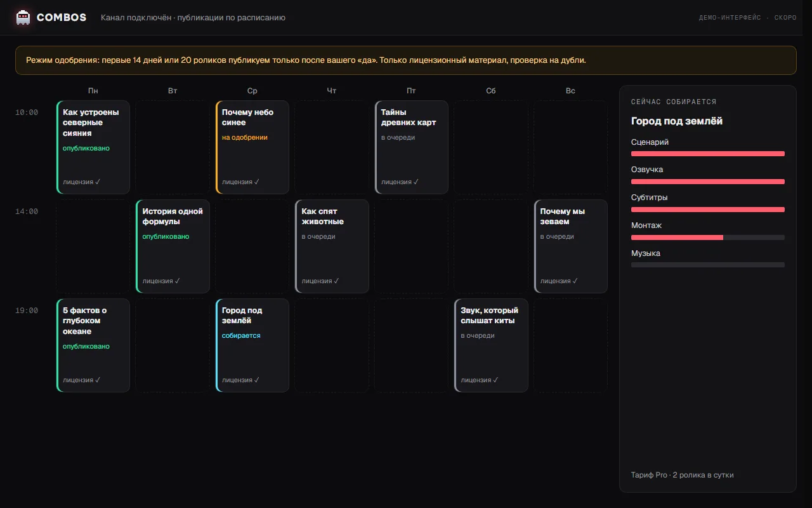Select the "Как спят животные" card
Viewport: 812px width, 508px height.
point(332,246)
